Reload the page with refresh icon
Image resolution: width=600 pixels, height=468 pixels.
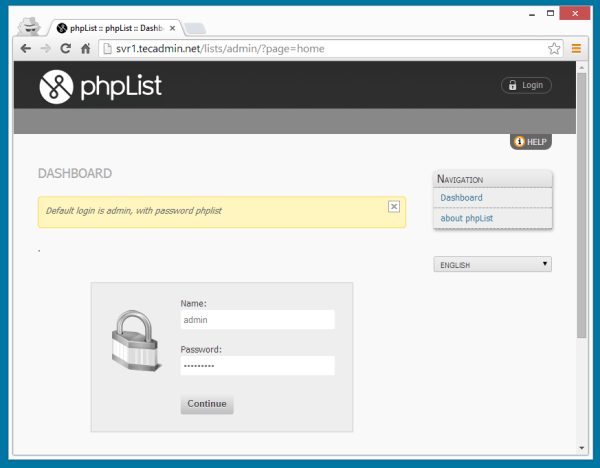coord(66,48)
